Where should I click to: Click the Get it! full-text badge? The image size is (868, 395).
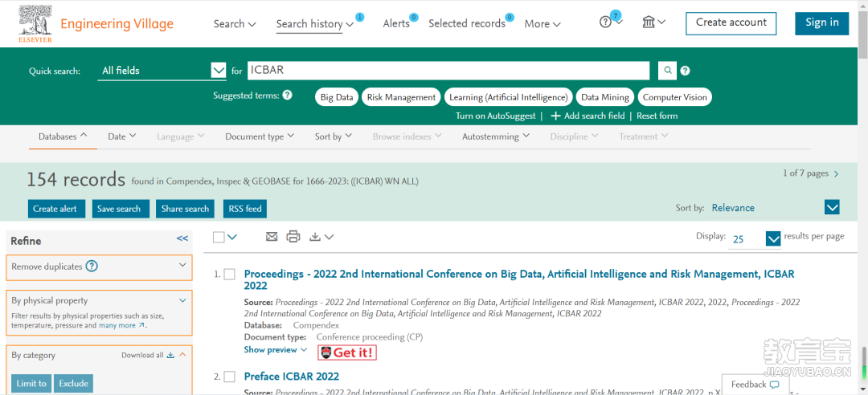click(347, 352)
